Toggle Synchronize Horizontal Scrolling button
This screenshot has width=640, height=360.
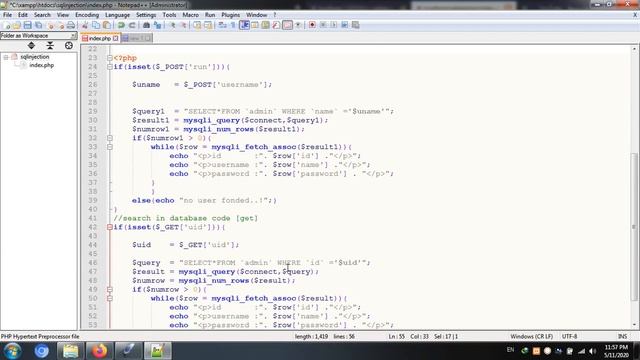click(x=208, y=25)
